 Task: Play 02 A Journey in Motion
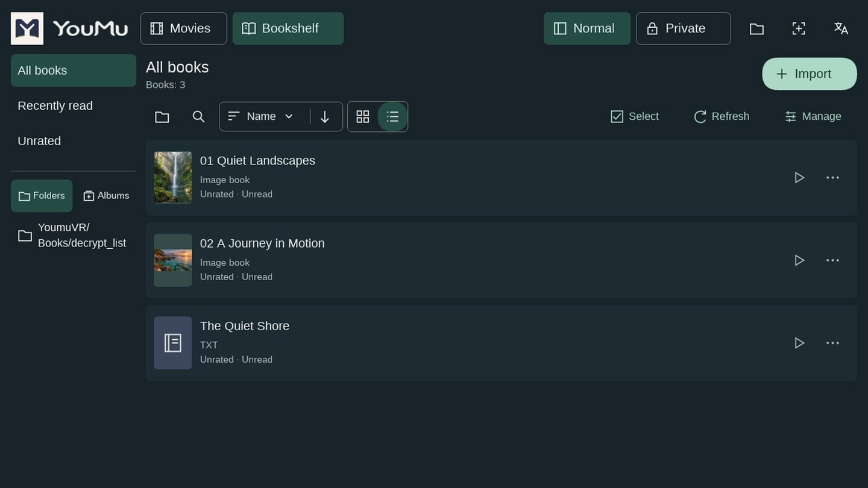(x=799, y=260)
